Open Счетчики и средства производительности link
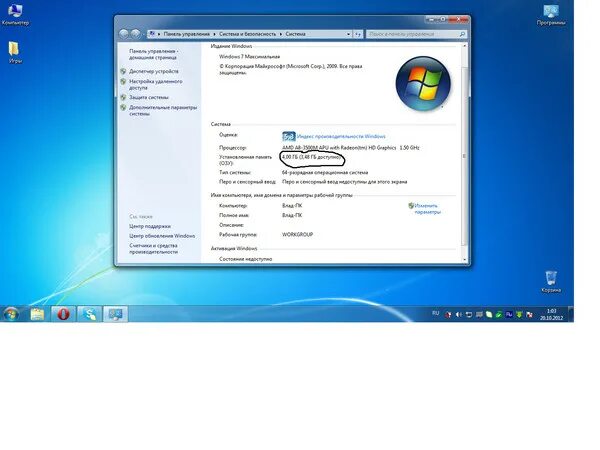Viewport: 600px width, 450px height. [x=153, y=249]
